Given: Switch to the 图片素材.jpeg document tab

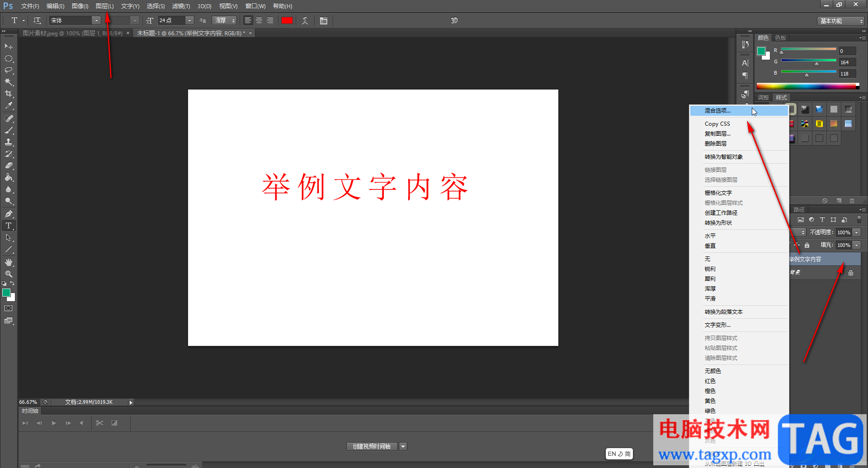Looking at the screenshot, I should pos(73,33).
